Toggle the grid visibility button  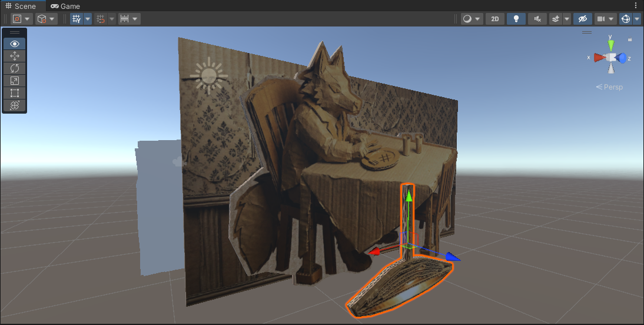[x=76, y=19]
